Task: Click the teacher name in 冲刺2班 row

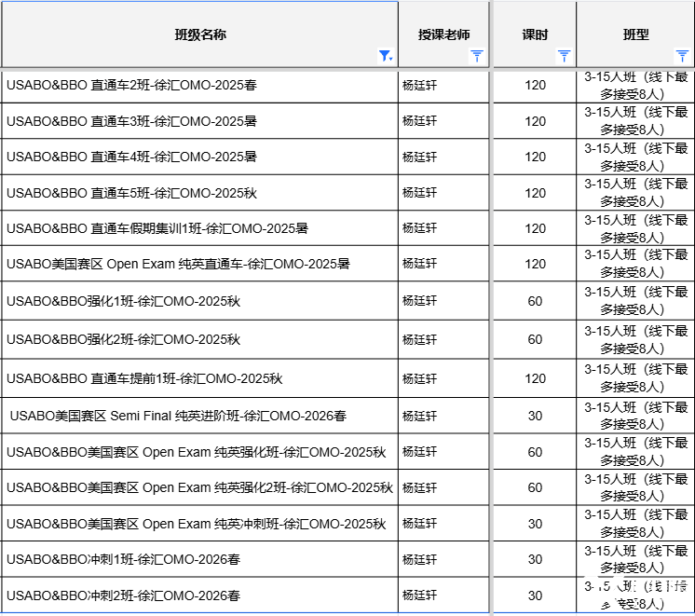Action: [x=419, y=595]
